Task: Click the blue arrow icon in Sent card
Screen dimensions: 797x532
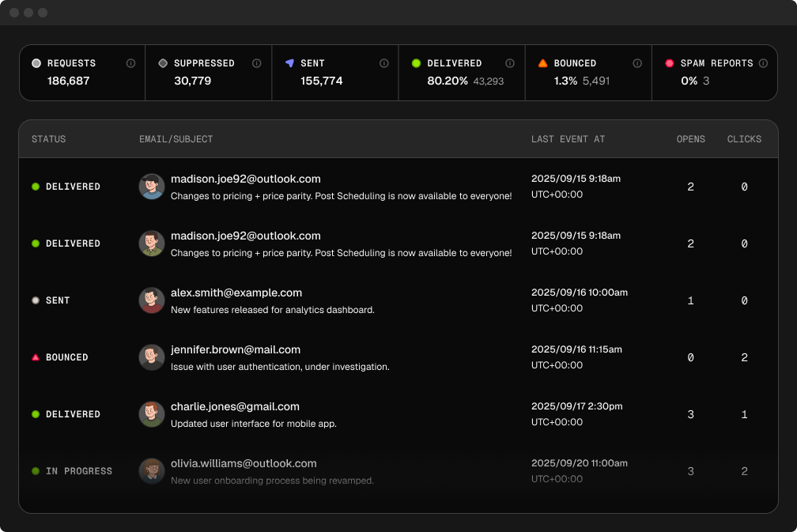Action: click(x=289, y=63)
